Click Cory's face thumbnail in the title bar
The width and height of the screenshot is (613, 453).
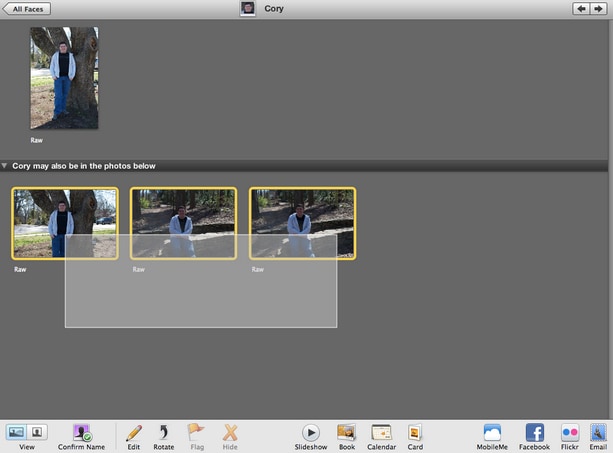[x=247, y=8]
